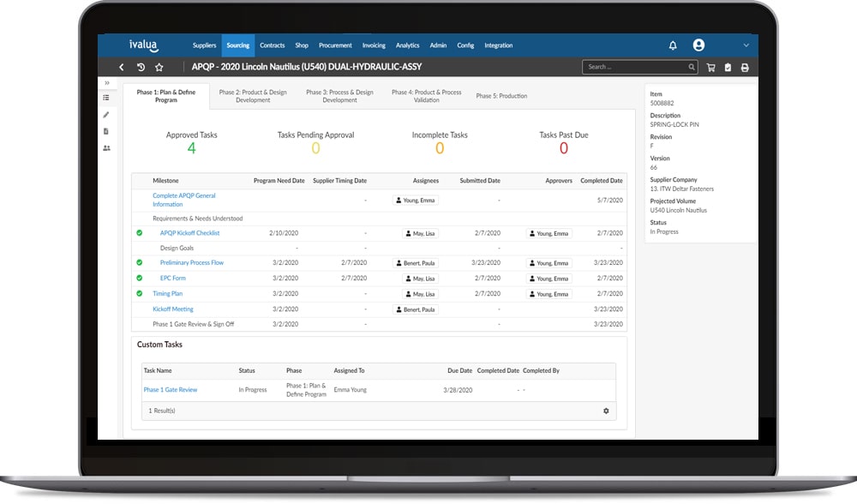Image resolution: width=857 pixels, height=504 pixels.
Task: Expand the left sidebar double chevron
Action: click(x=107, y=83)
